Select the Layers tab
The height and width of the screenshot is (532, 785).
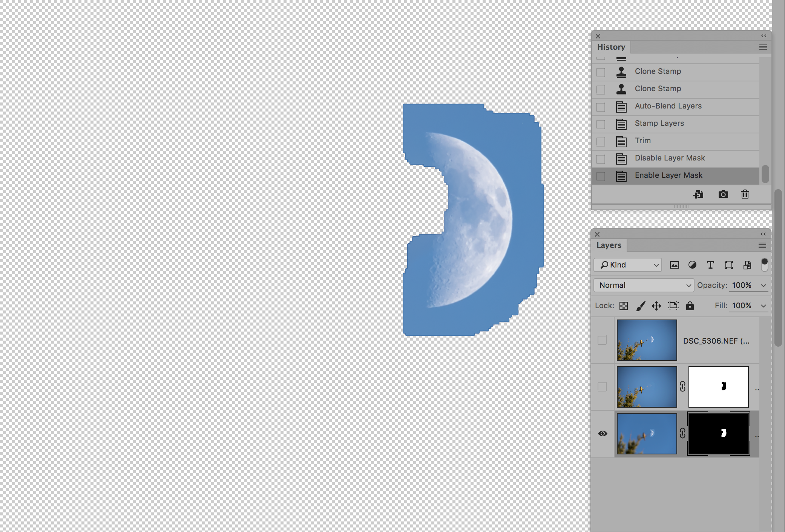[x=609, y=245]
